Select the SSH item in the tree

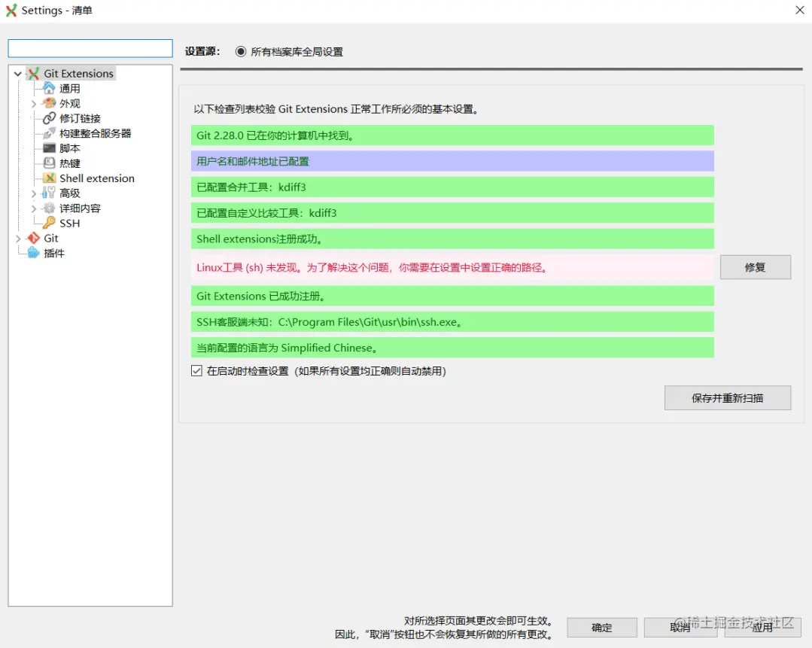click(69, 224)
